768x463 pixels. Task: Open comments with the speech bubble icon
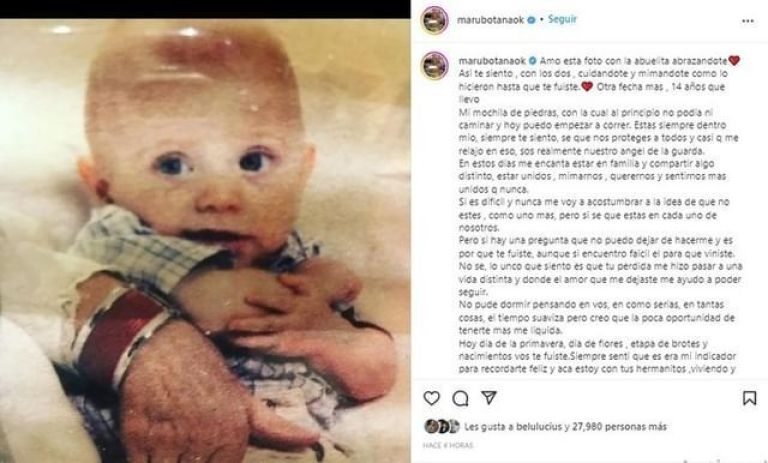coord(460,398)
